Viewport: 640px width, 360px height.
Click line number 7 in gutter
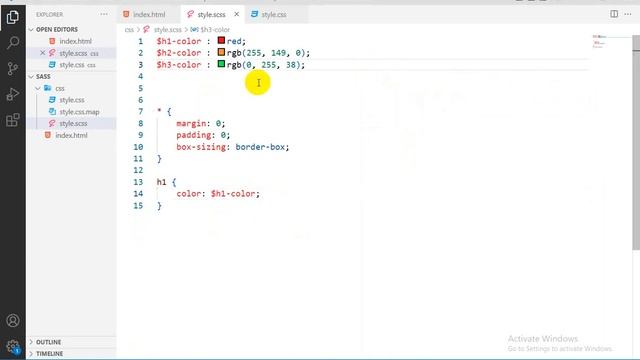[x=140, y=111]
